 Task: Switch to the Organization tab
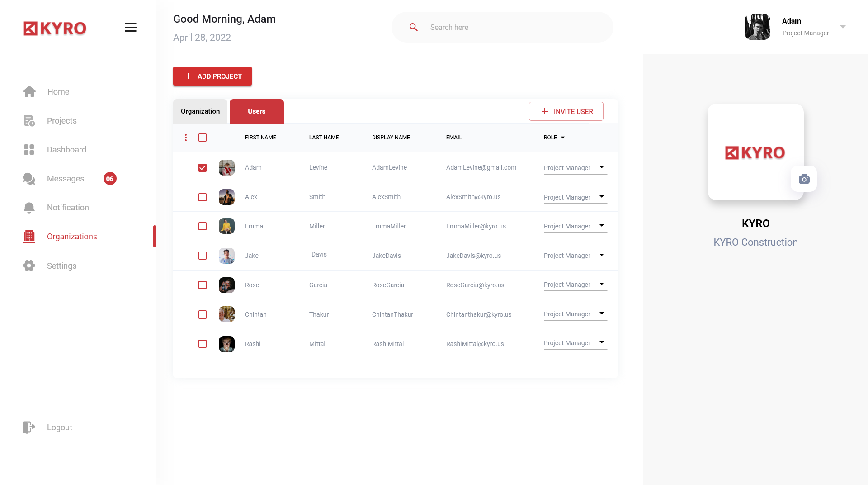point(200,111)
